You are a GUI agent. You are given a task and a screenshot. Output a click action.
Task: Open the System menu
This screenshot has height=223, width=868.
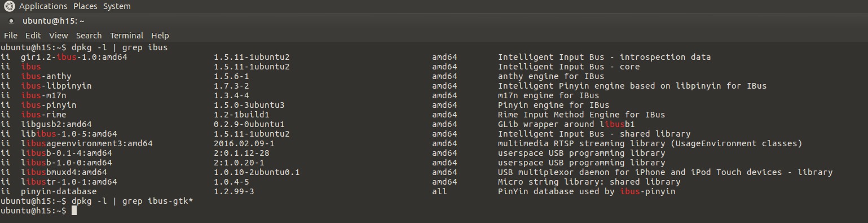[x=117, y=6]
